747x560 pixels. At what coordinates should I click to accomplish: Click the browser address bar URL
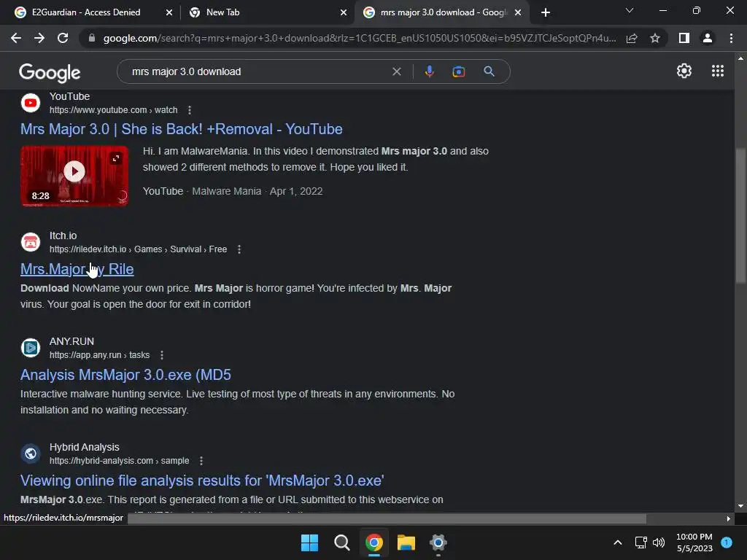coord(359,38)
